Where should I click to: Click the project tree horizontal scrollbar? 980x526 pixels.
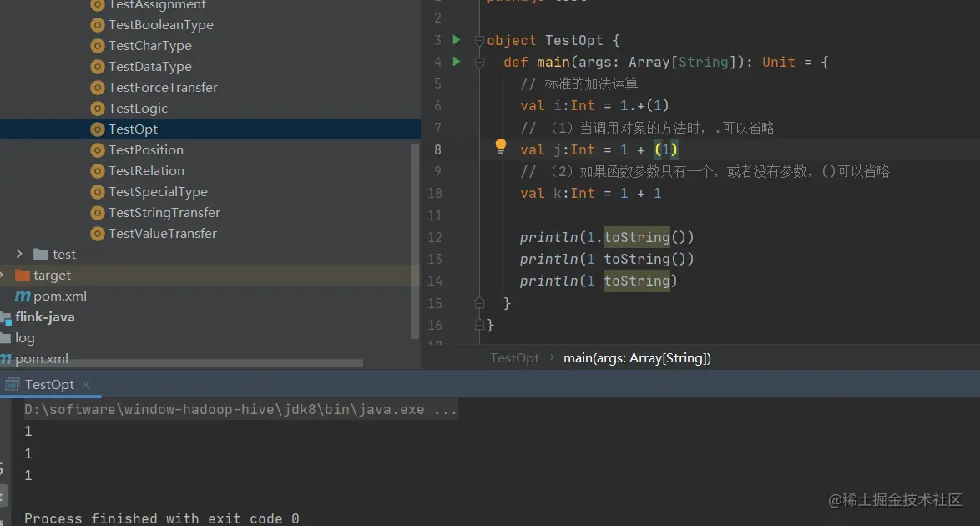tap(181, 362)
